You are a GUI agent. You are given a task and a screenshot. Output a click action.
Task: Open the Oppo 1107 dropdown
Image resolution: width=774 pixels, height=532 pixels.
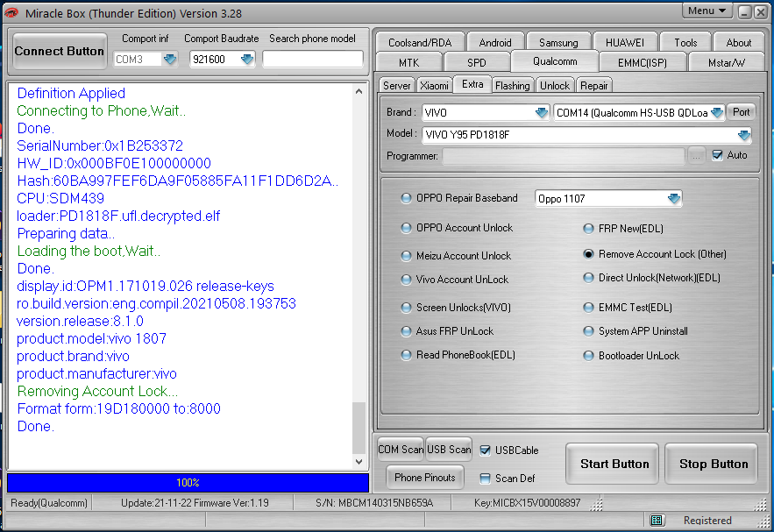[674, 198]
